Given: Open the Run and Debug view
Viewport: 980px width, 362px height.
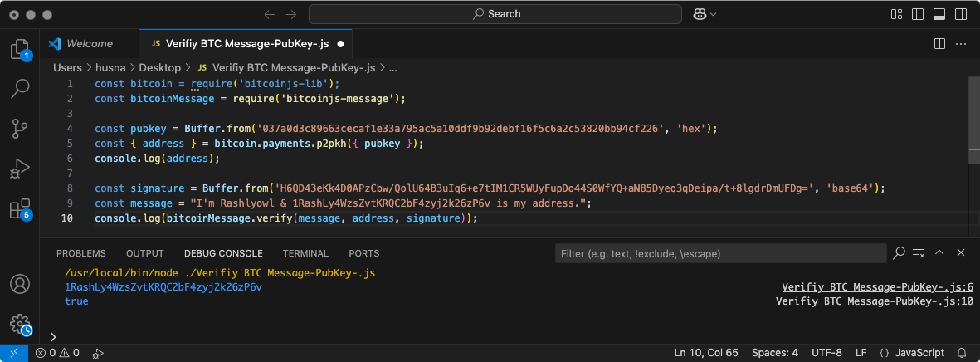Looking at the screenshot, I should pyautogui.click(x=20, y=169).
